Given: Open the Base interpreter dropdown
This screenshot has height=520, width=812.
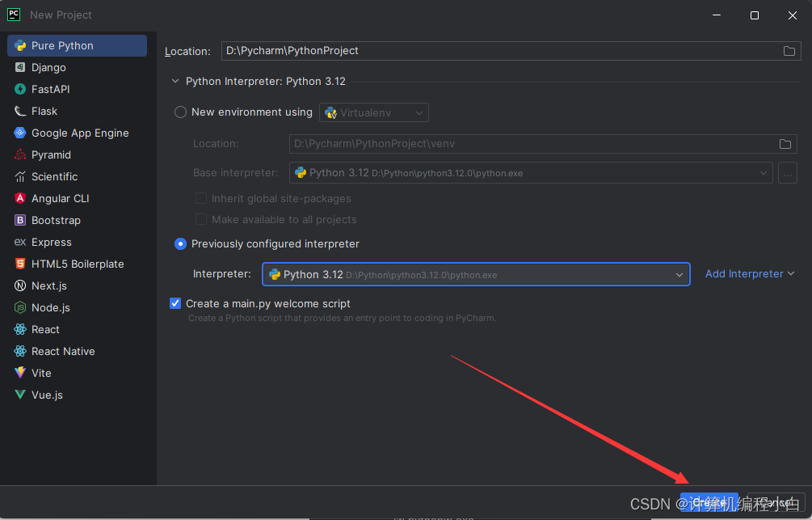Looking at the screenshot, I should (x=531, y=173).
